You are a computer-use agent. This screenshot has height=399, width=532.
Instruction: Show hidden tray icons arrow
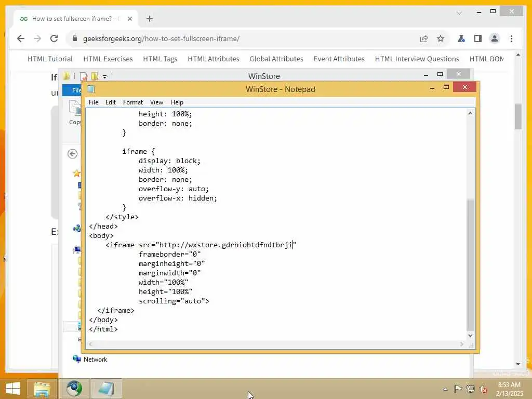(x=445, y=389)
